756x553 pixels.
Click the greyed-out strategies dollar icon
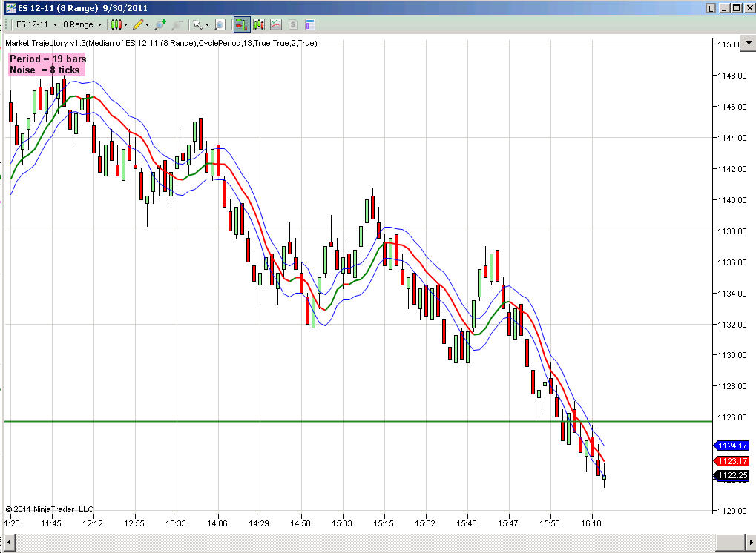point(293,24)
